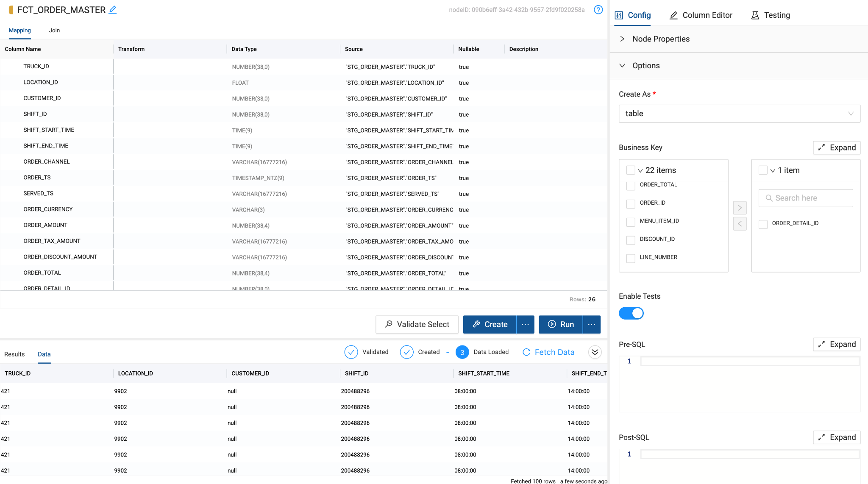The image size is (868, 484).
Task: Click the Data Loaded step 3 circle
Action: point(462,352)
